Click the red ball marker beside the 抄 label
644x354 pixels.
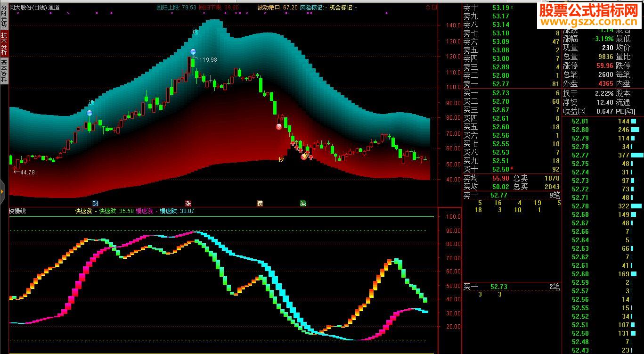click(304, 156)
